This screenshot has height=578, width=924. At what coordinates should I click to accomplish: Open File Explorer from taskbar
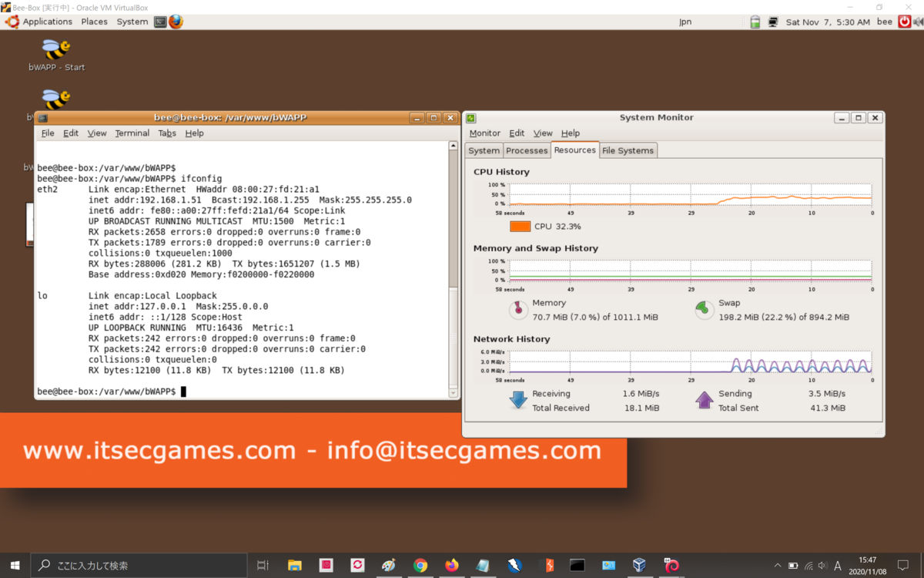pos(294,565)
